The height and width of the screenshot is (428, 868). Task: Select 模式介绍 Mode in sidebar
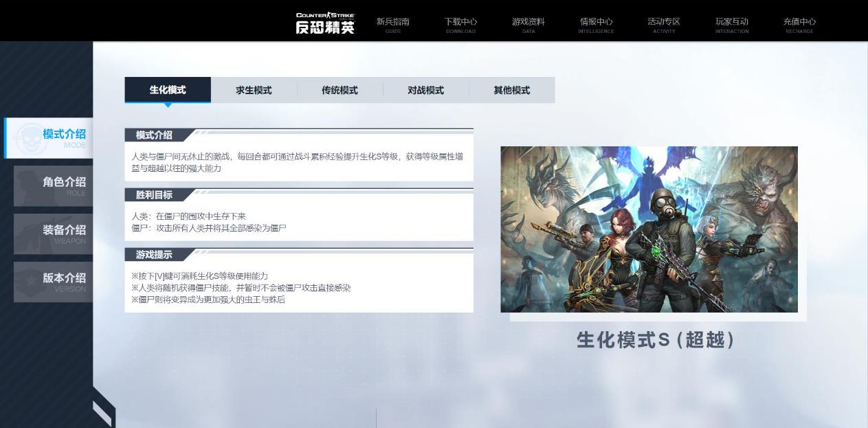tap(49, 138)
